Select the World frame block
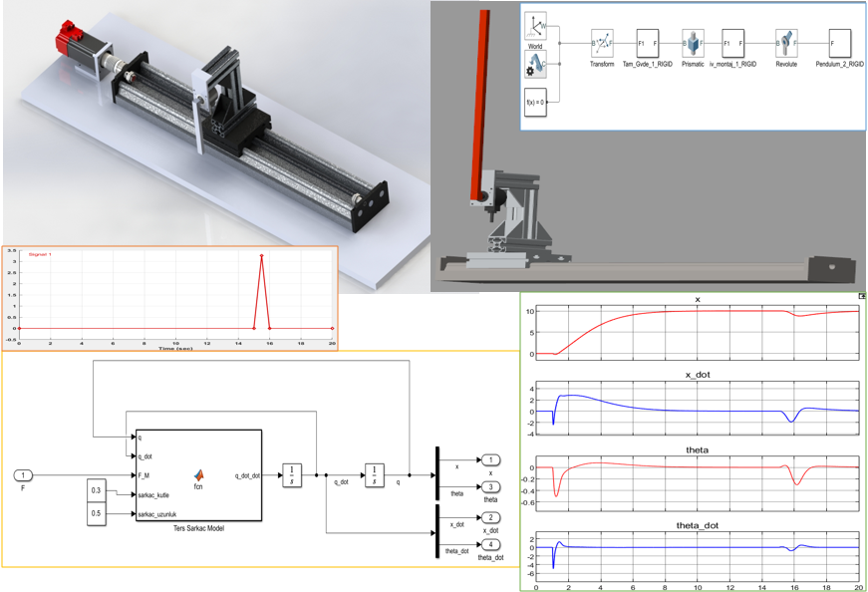The image size is (868, 592). [535, 24]
